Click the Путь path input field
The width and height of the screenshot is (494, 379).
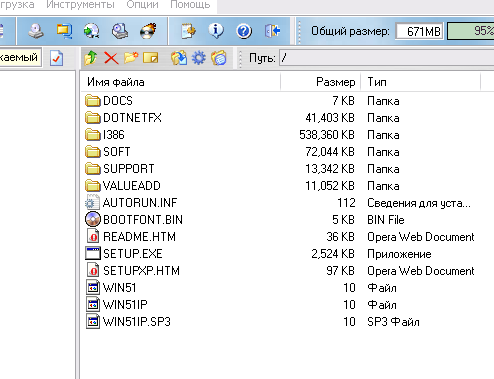(387, 58)
